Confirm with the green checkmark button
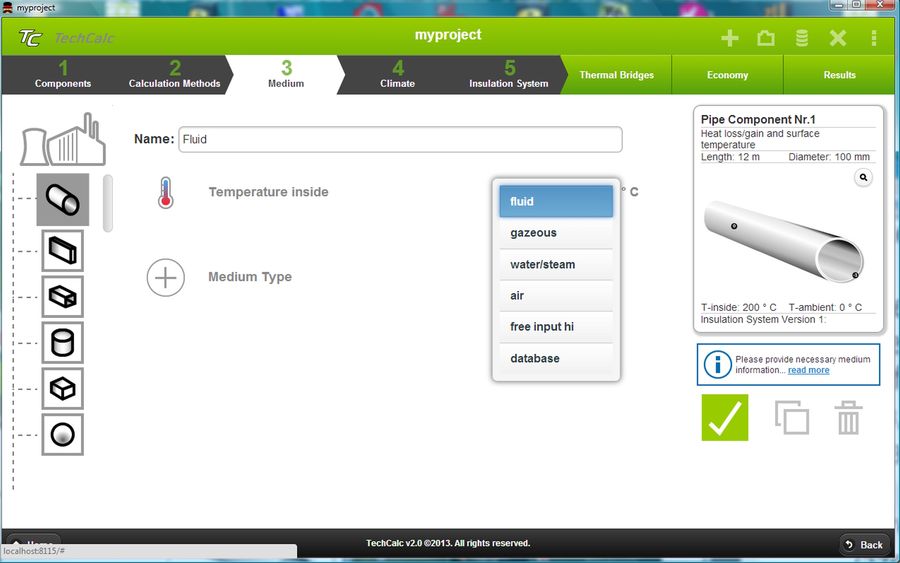Image resolution: width=900 pixels, height=563 pixels. (725, 417)
